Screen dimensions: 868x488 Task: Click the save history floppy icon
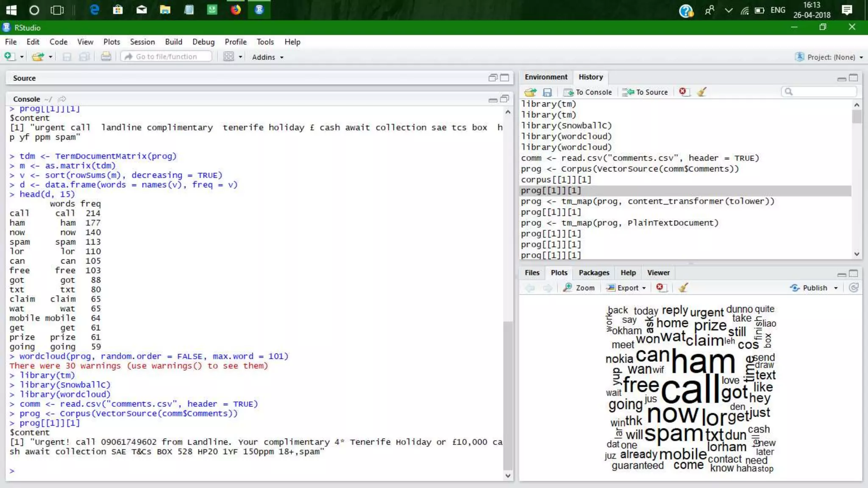(547, 92)
